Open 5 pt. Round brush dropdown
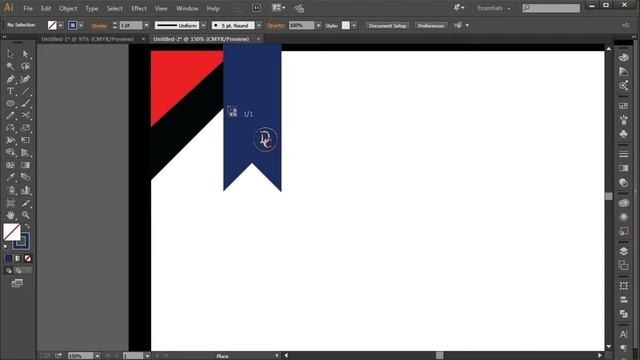Screen dimensions: 640x360 tap(259, 25)
